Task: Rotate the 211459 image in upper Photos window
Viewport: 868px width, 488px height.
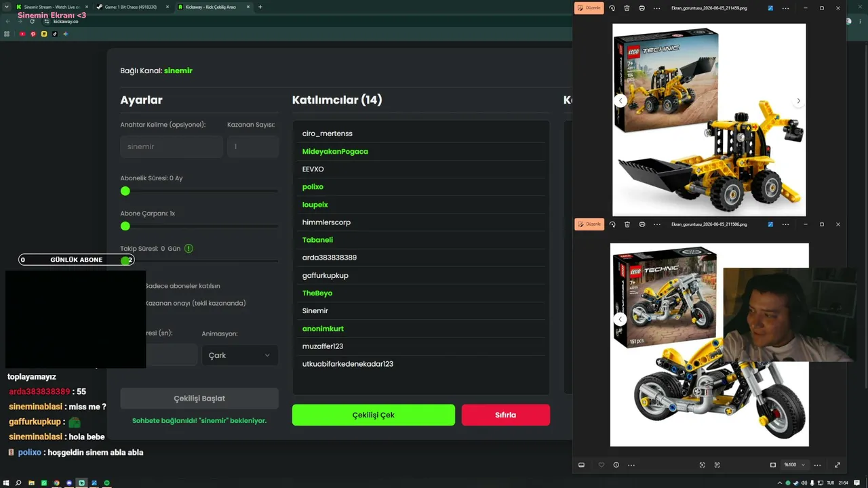Action: pos(612,8)
